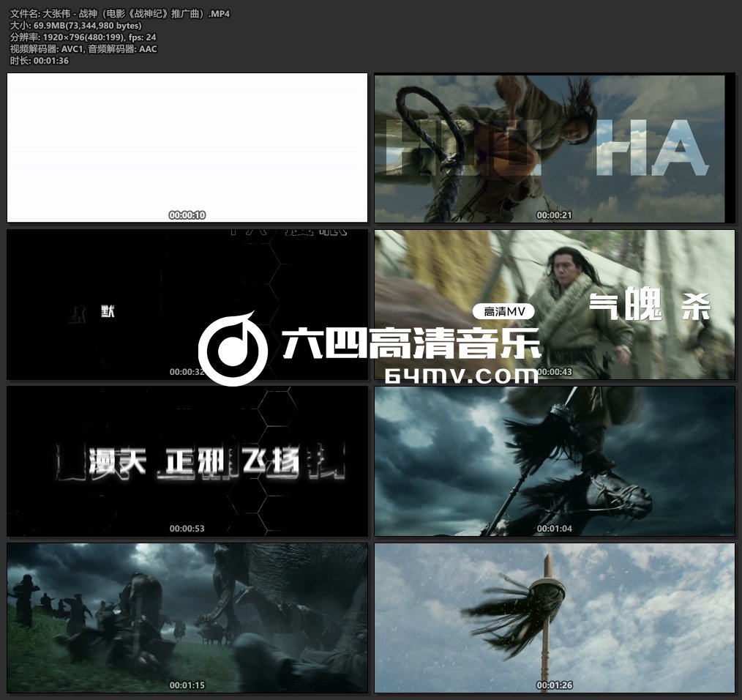Select the horse rider under stormy clouds frame
The image size is (742, 700).
point(555,461)
